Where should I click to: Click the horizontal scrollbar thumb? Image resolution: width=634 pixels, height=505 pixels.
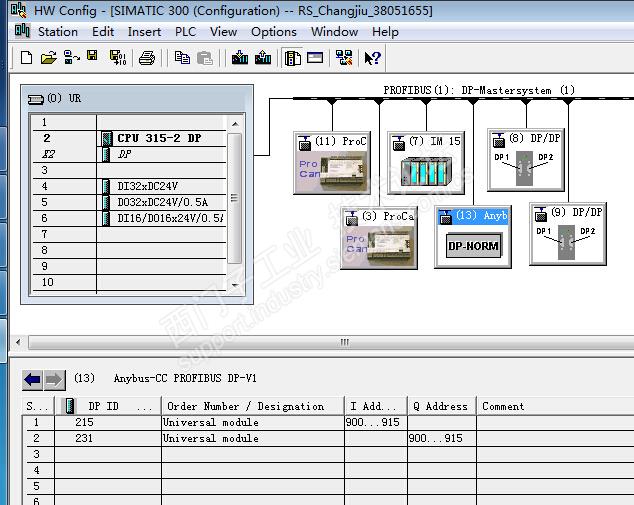(x=344, y=342)
